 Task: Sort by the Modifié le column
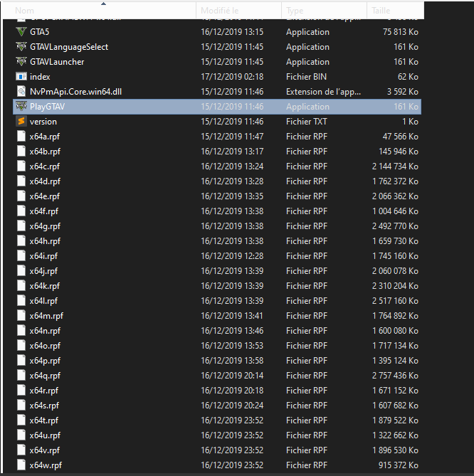[x=220, y=11]
